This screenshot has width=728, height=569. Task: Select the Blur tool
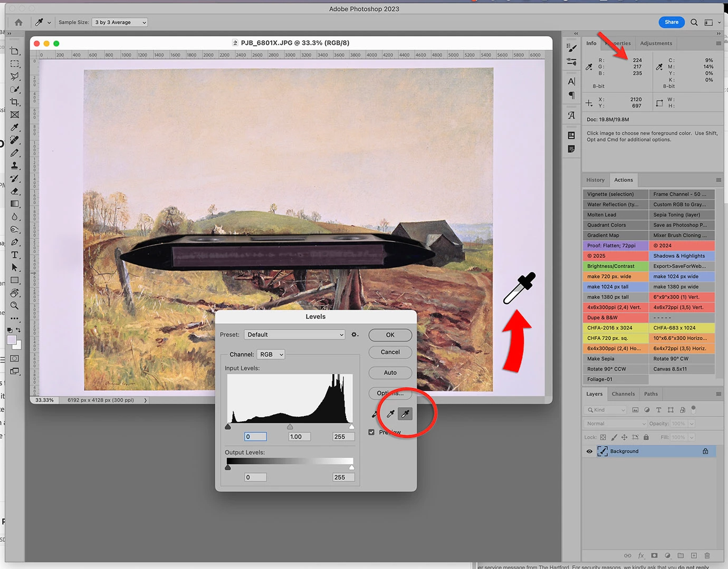click(15, 217)
